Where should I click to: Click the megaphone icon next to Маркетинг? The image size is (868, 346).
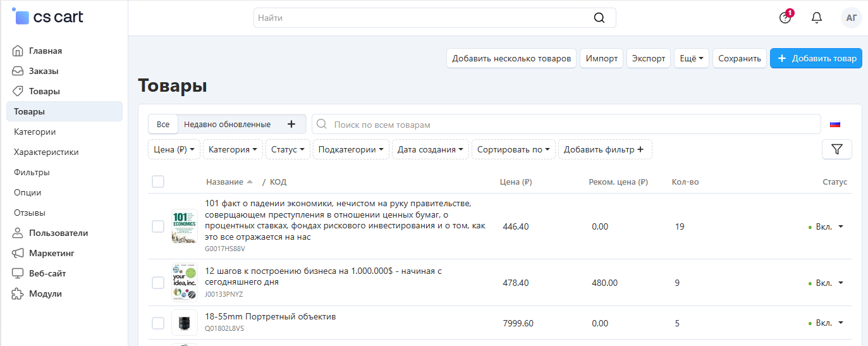(18, 253)
